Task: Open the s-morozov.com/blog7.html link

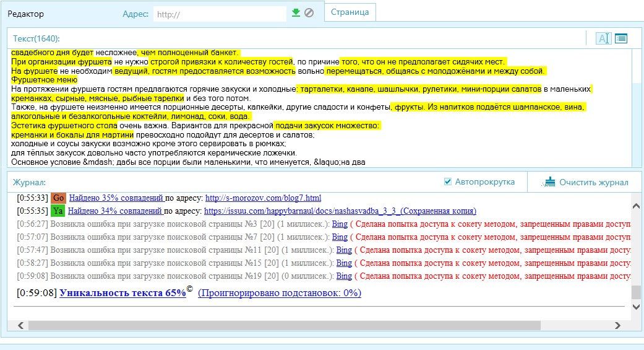Action: (x=263, y=198)
